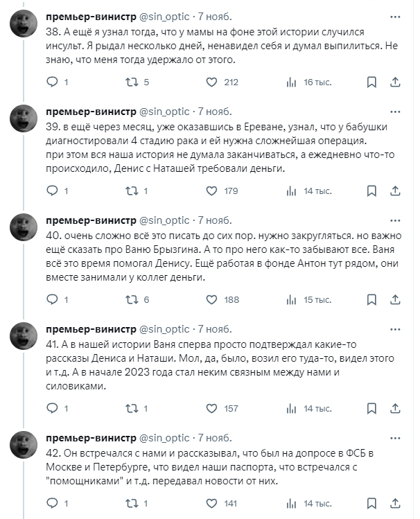Share tweet number 41
The width and height of the screenshot is (420, 519).
pos(396,409)
